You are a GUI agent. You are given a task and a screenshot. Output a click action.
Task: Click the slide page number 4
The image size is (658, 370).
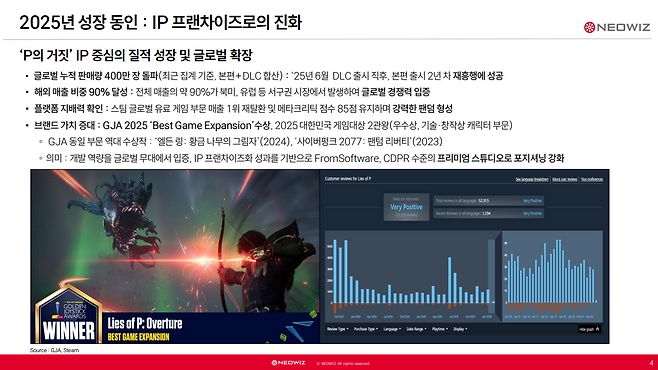click(651, 362)
